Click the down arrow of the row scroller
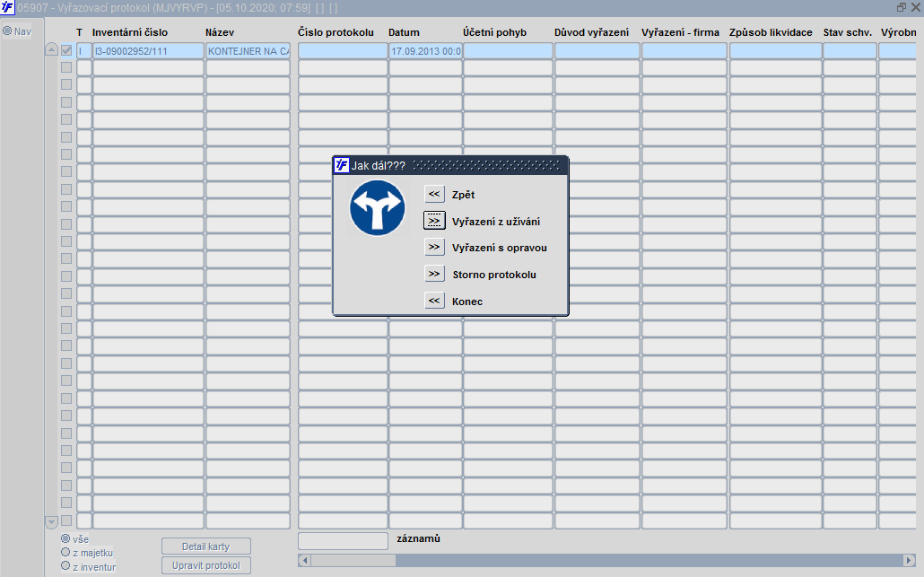 coord(51,521)
